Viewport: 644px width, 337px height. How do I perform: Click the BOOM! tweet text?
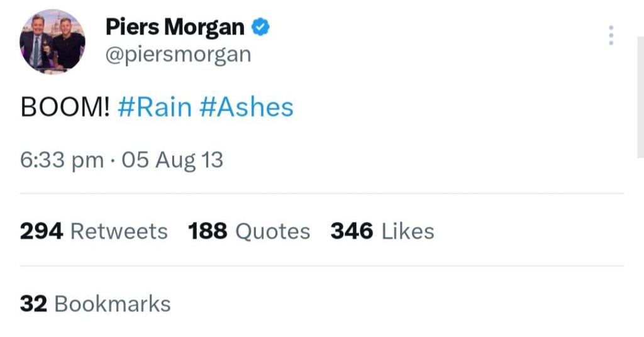point(65,108)
